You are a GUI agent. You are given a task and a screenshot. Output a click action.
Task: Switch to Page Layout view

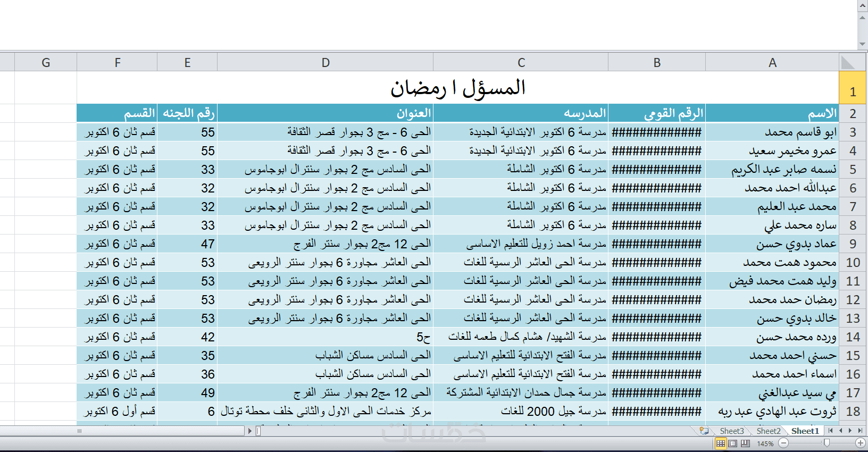click(x=733, y=443)
